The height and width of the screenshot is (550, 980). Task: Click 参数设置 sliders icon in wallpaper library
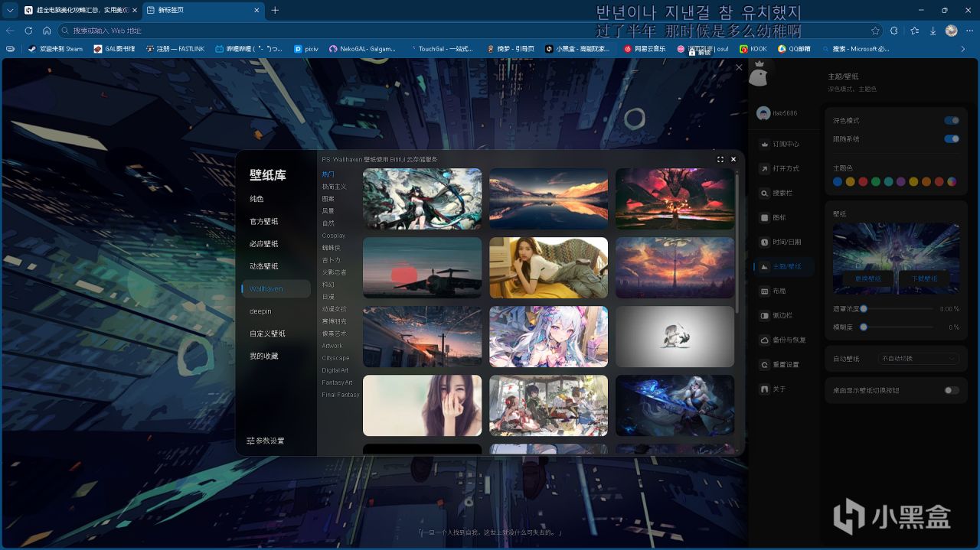(x=250, y=441)
